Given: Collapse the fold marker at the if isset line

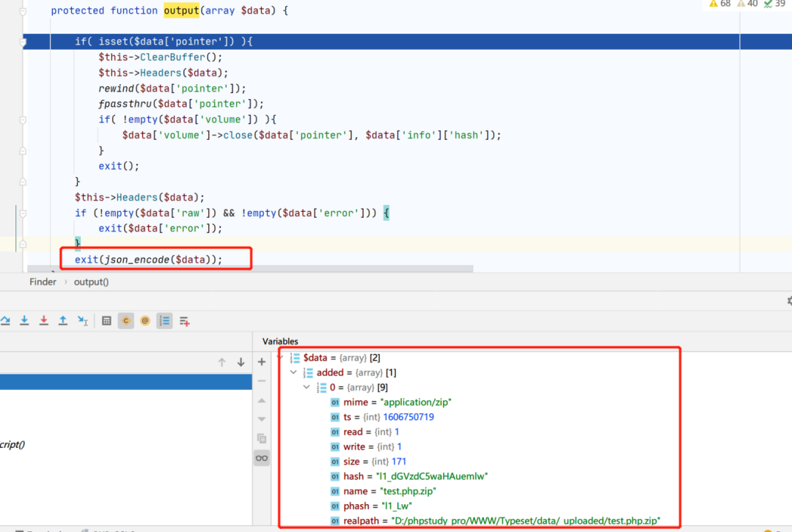Looking at the screenshot, I should (x=23, y=42).
